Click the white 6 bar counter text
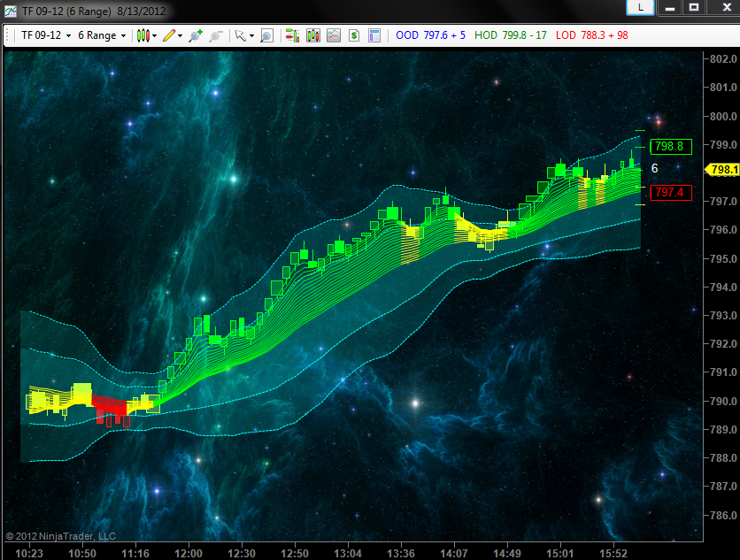The height and width of the screenshot is (560, 740). click(x=654, y=168)
